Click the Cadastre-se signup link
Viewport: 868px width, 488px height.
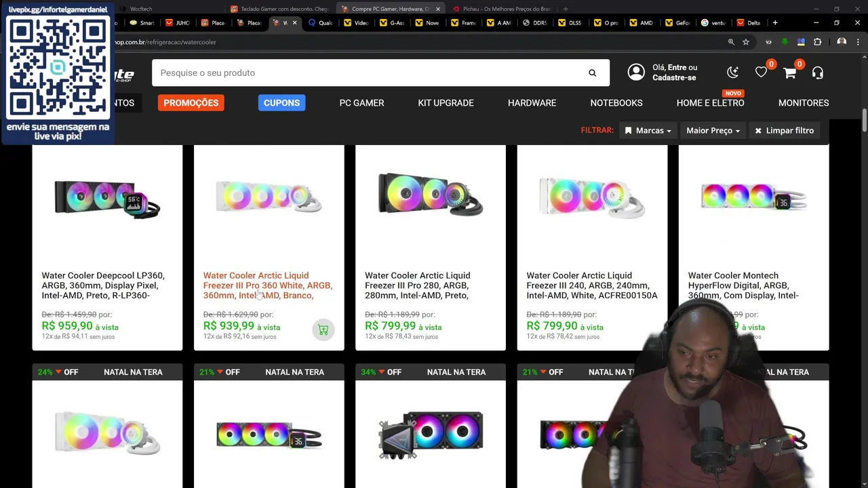pyautogui.click(x=674, y=78)
